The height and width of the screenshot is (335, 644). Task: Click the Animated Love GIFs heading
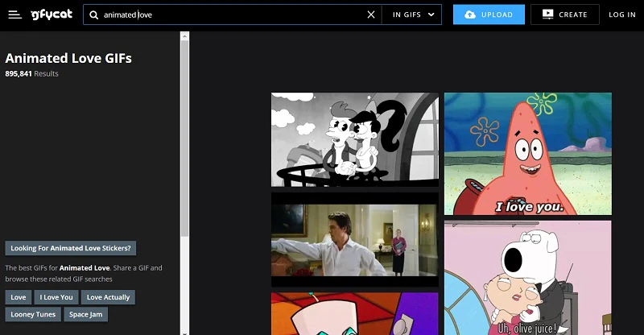pyautogui.click(x=68, y=58)
